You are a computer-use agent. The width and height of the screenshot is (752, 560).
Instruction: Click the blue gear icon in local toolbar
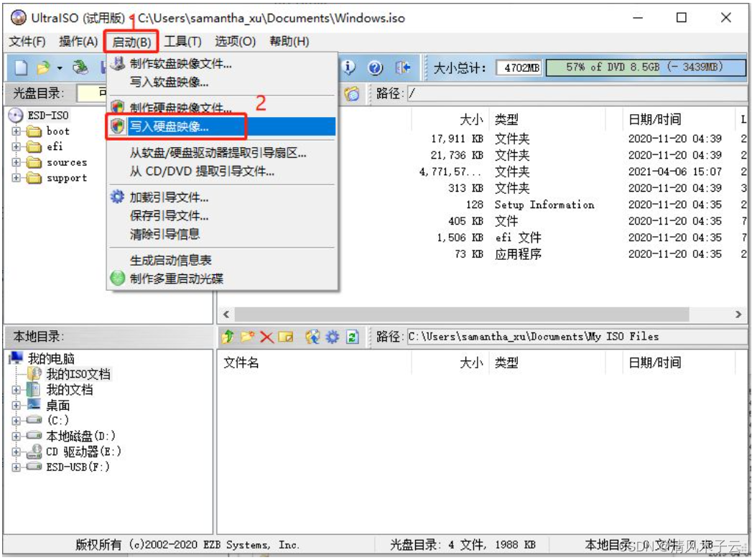tap(333, 337)
